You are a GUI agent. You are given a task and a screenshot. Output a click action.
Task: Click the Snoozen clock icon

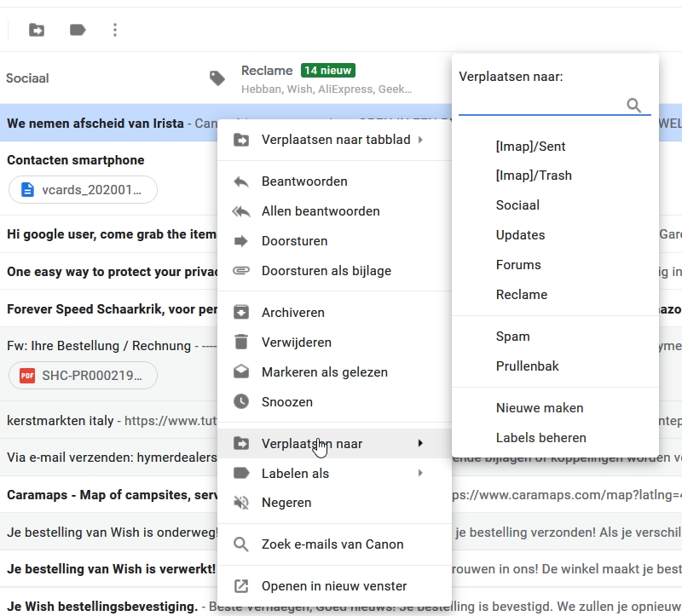(x=241, y=401)
